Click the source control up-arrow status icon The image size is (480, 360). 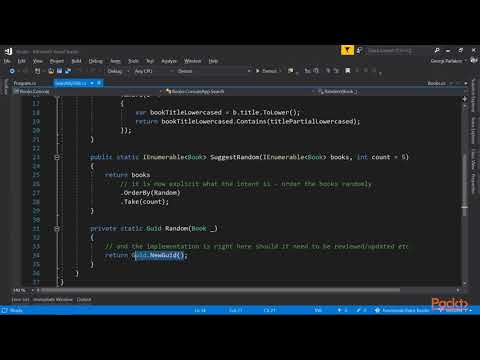click(339, 310)
